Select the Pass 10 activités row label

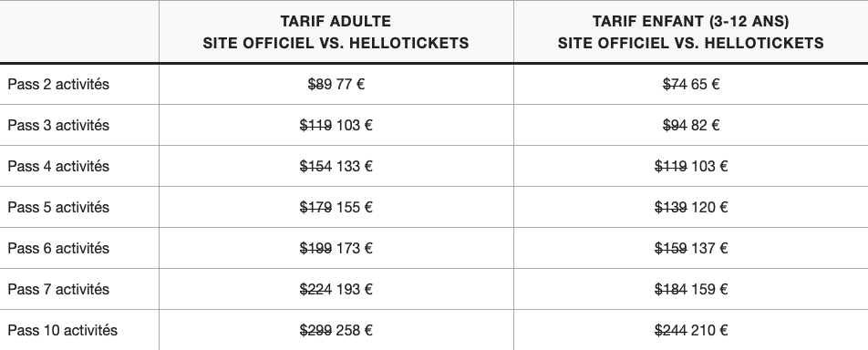pyautogui.click(x=63, y=330)
